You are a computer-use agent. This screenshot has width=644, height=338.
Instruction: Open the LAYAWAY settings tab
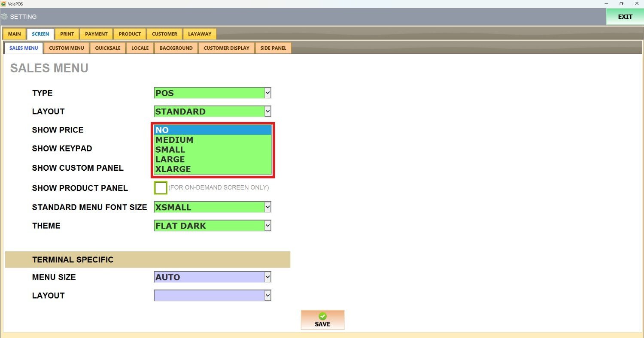(x=200, y=34)
